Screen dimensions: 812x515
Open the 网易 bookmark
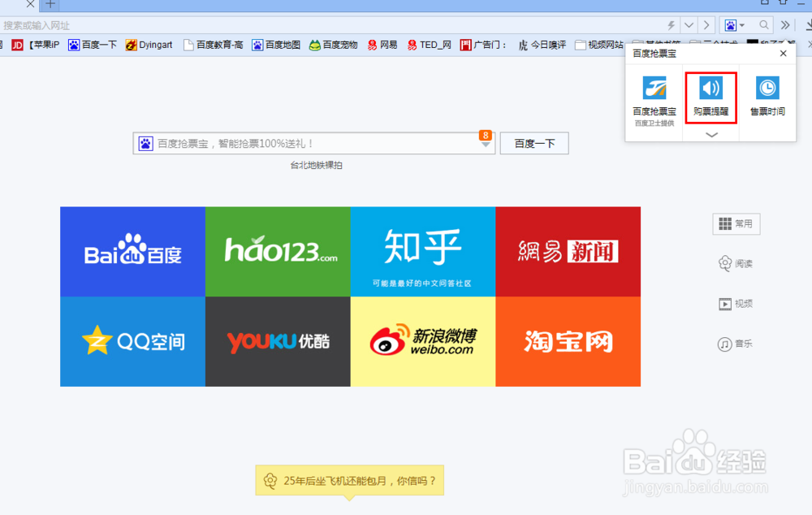[382, 45]
